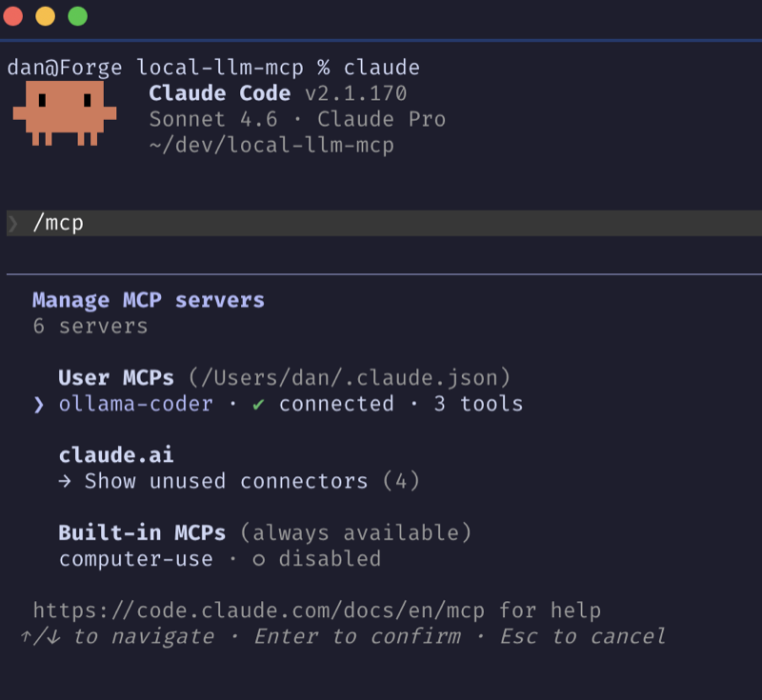Click the ~/dev/local-llm-mcp path text
The height and width of the screenshot is (700, 762).
click(x=271, y=146)
